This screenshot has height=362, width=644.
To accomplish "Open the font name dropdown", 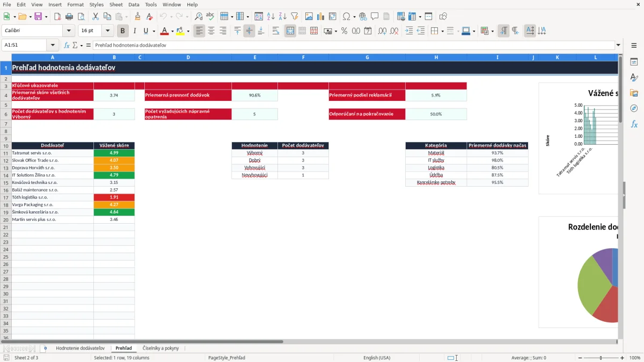I will [x=69, y=31].
